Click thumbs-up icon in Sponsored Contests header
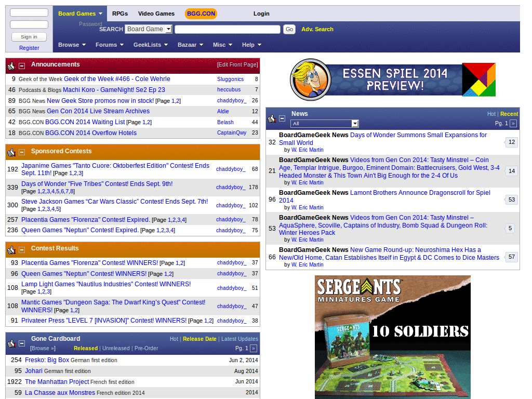 pos(11,153)
